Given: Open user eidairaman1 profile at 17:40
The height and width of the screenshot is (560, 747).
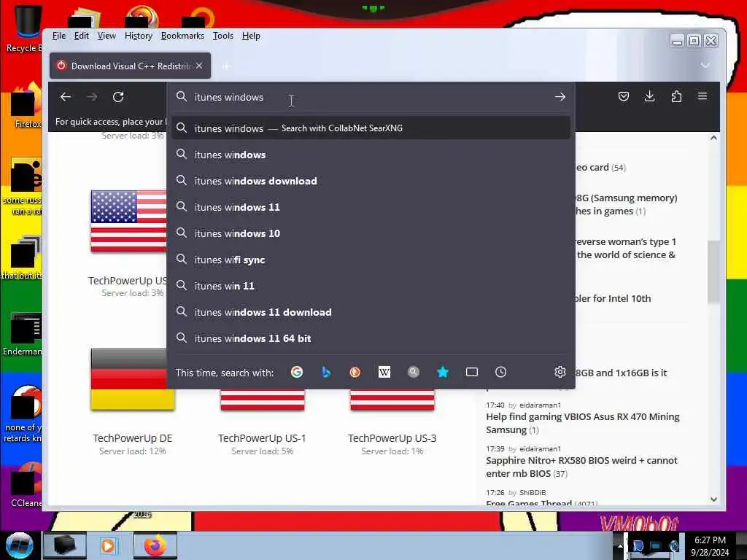Looking at the screenshot, I should (x=540, y=405).
